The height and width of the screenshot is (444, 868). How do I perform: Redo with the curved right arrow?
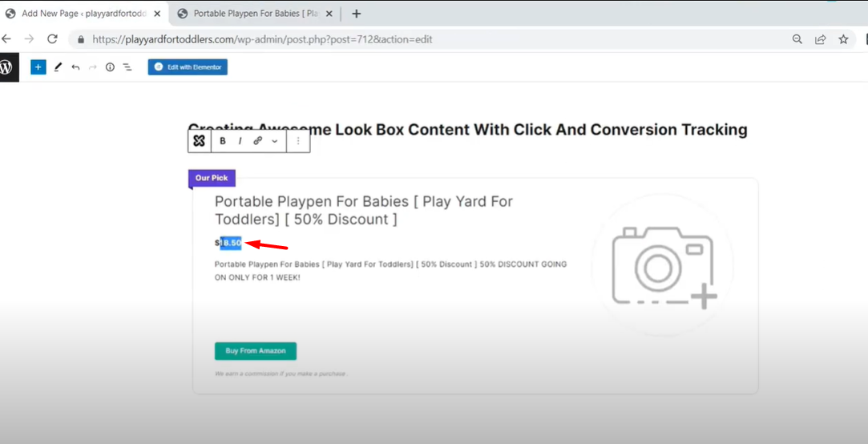[92, 67]
